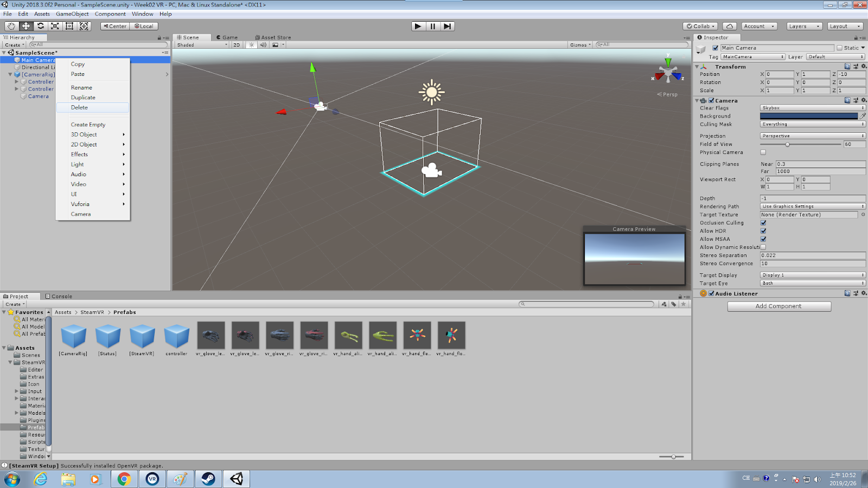Open the Transform component help reference

847,67
